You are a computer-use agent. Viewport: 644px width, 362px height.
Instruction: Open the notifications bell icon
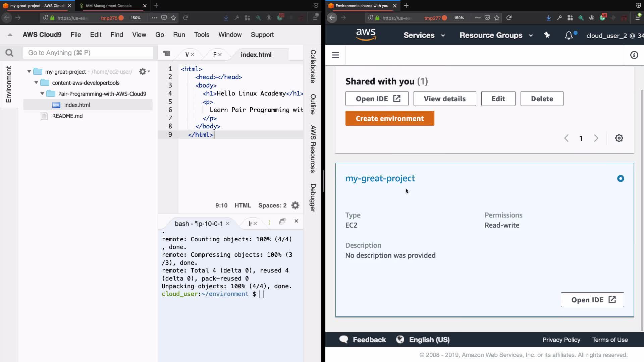(x=569, y=36)
